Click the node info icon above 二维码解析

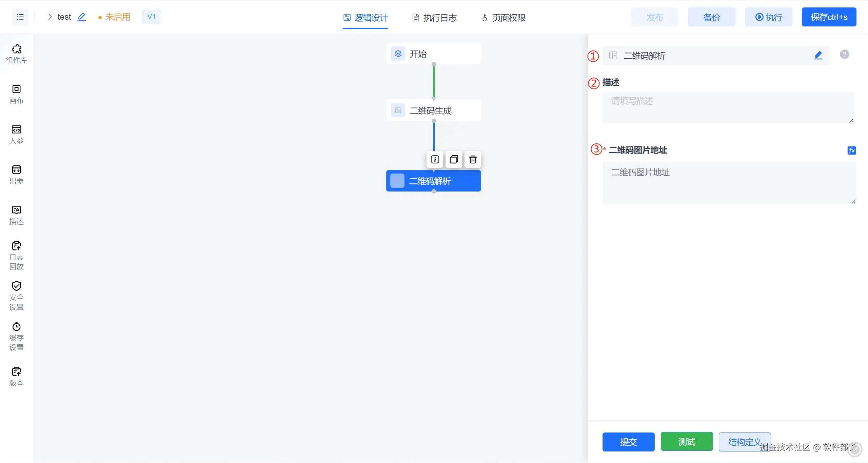435,159
